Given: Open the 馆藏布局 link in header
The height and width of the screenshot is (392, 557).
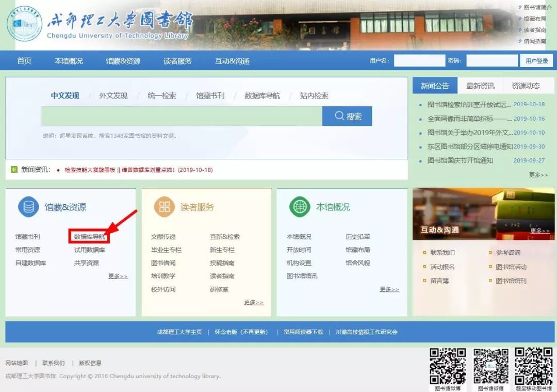Looking at the screenshot, I should [535, 19].
